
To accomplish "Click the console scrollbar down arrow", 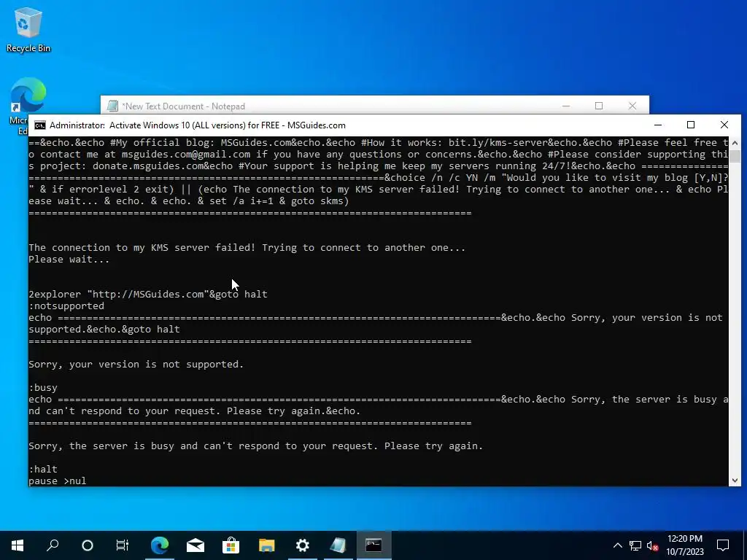I will pos(735,481).
